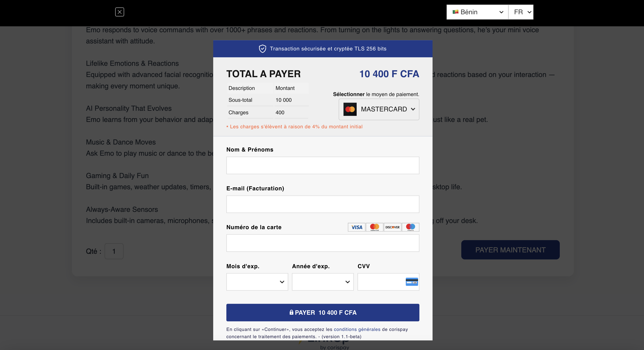Select the Maestro card brand icon

(410, 227)
